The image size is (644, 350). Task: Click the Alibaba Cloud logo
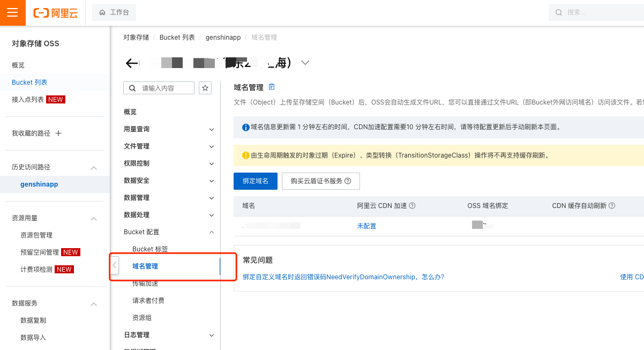55,13
